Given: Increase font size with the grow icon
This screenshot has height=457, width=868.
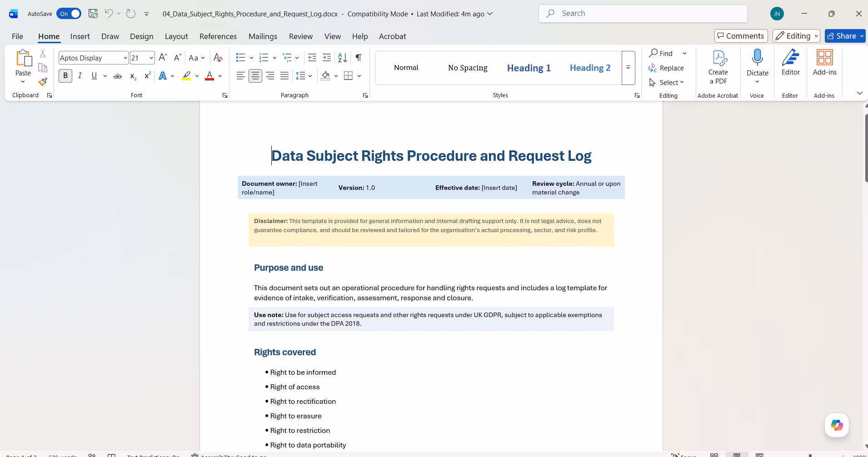Looking at the screenshot, I should 163,58.
